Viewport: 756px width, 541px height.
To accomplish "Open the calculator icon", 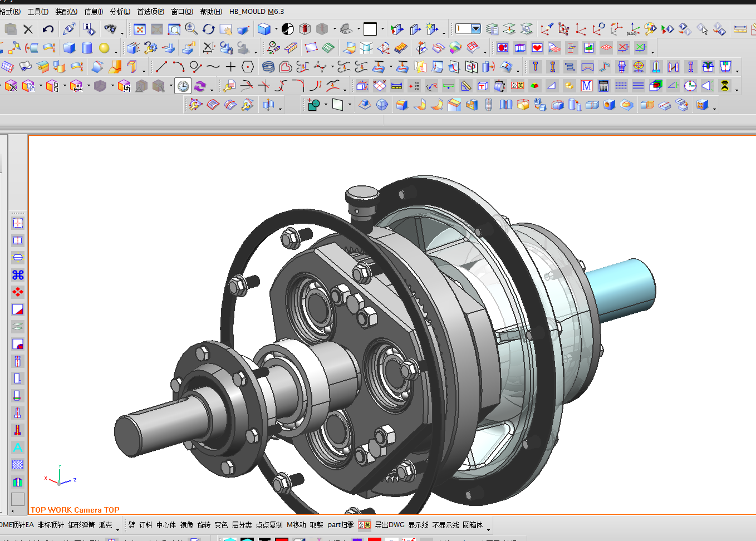I will tap(603, 86).
